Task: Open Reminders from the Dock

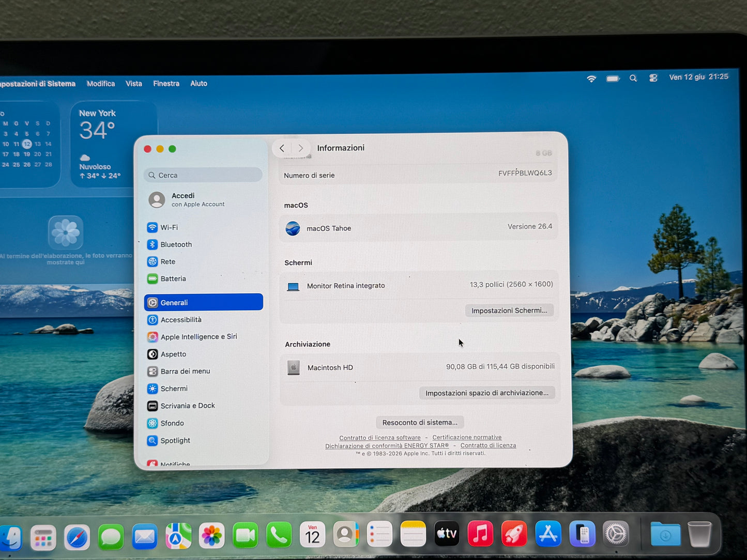Action: (379, 534)
